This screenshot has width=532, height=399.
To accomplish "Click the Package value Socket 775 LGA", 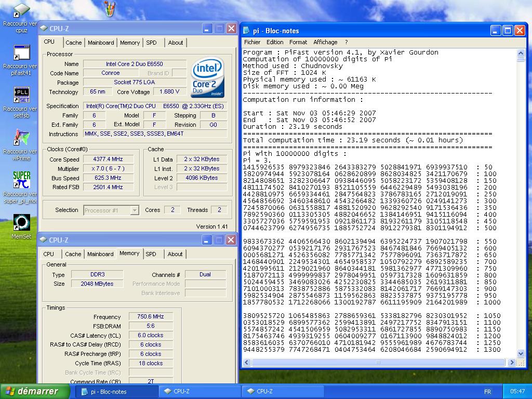I will coord(135,82).
